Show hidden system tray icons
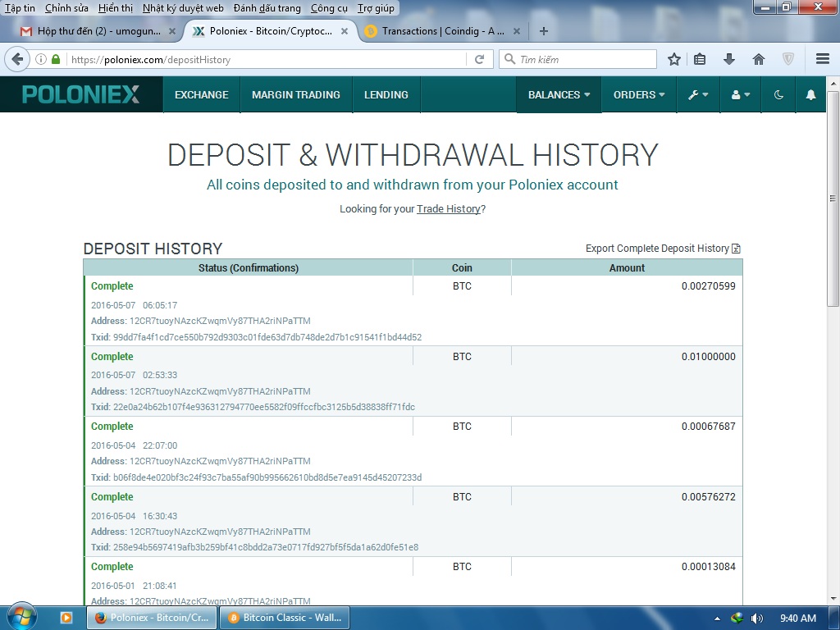 point(717,619)
